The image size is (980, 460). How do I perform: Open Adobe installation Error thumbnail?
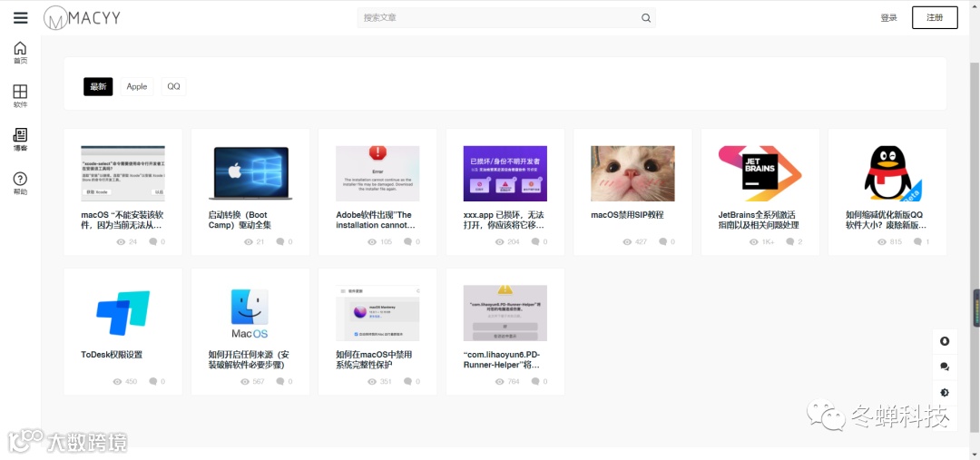[x=377, y=174]
